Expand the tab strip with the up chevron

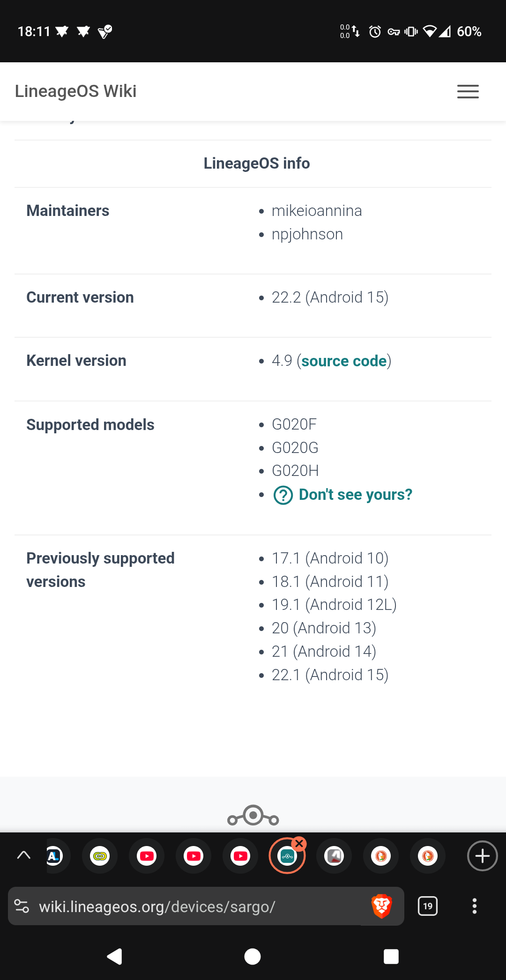23,855
